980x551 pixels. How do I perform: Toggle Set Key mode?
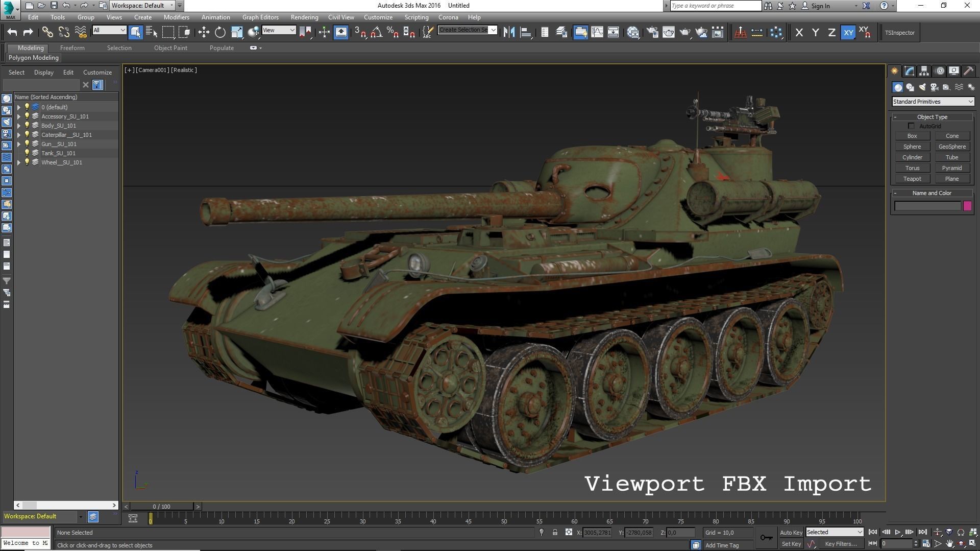[791, 544]
